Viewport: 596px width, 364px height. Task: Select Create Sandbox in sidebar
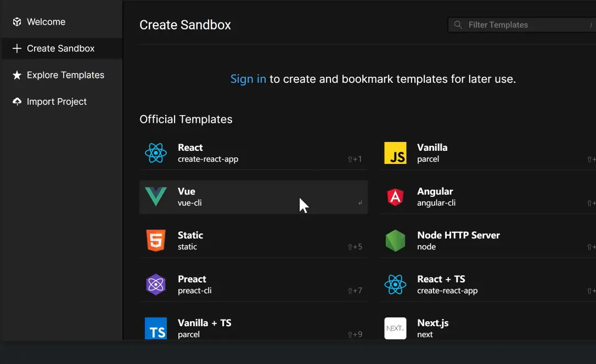click(60, 48)
